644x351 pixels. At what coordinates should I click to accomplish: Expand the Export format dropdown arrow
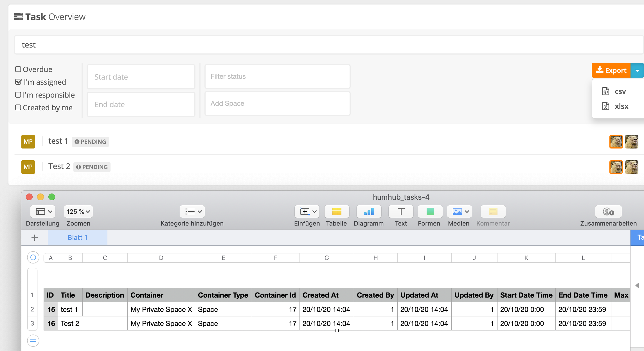tap(637, 70)
